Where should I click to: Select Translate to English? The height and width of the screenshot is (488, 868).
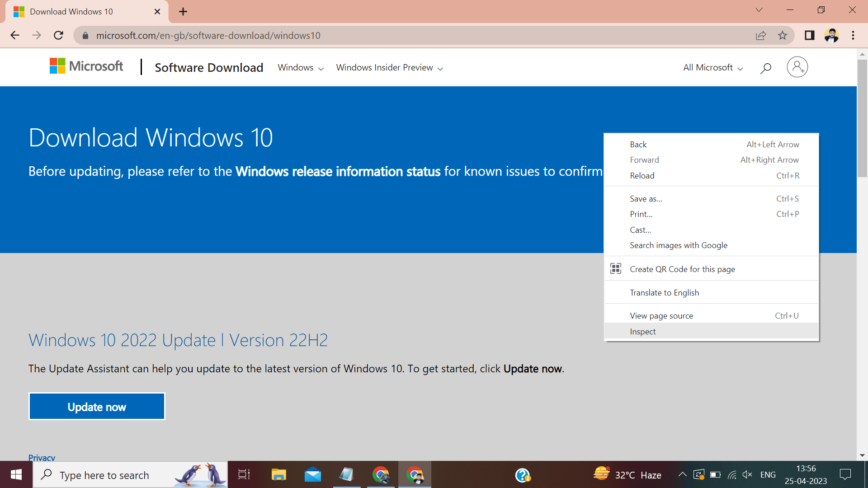click(x=711, y=293)
